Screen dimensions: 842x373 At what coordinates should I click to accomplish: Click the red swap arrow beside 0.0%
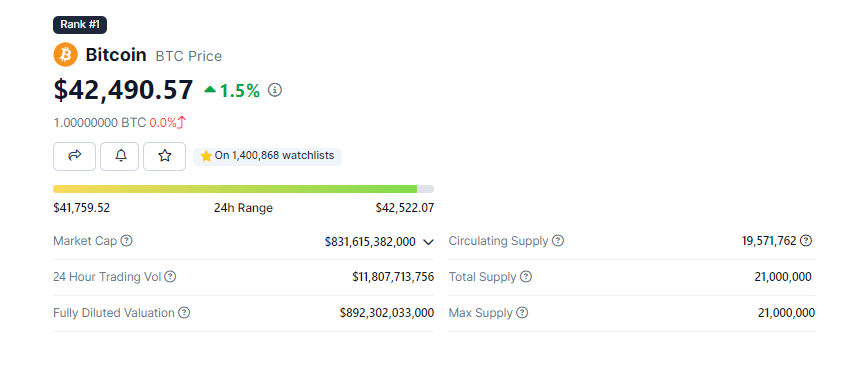click(x=182, y=123)
